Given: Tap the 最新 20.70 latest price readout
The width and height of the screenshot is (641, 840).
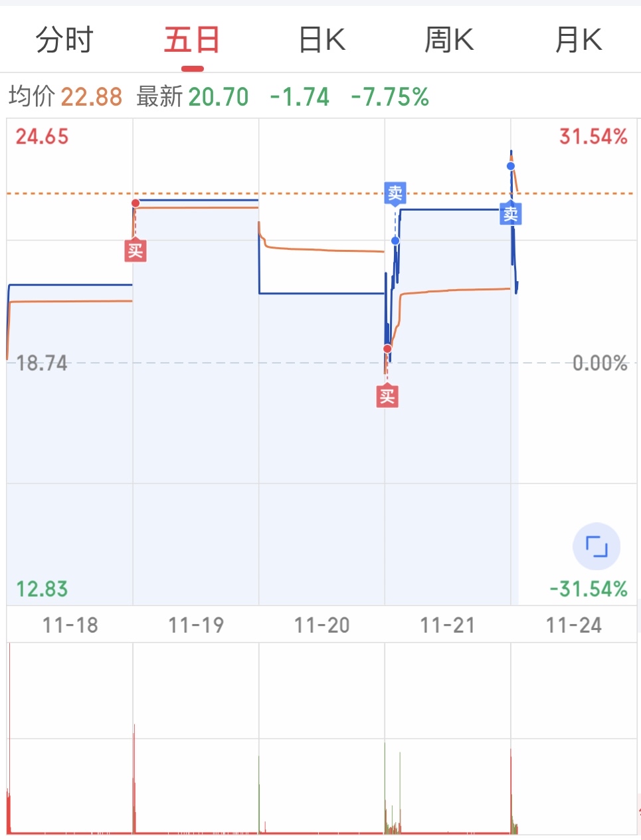Looking at the screenshot, I should (x=193, y=97).
